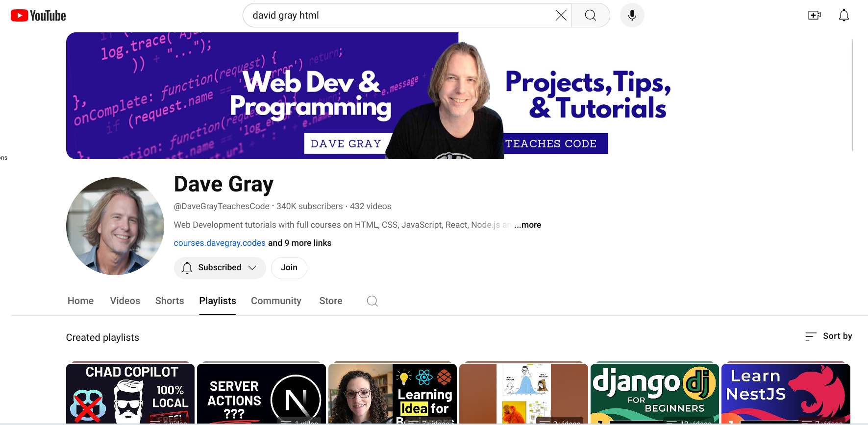This screenshot has height=425, width=868.
Task: Open the Server Actions playlist thumbnail
Action: point(261,394)
